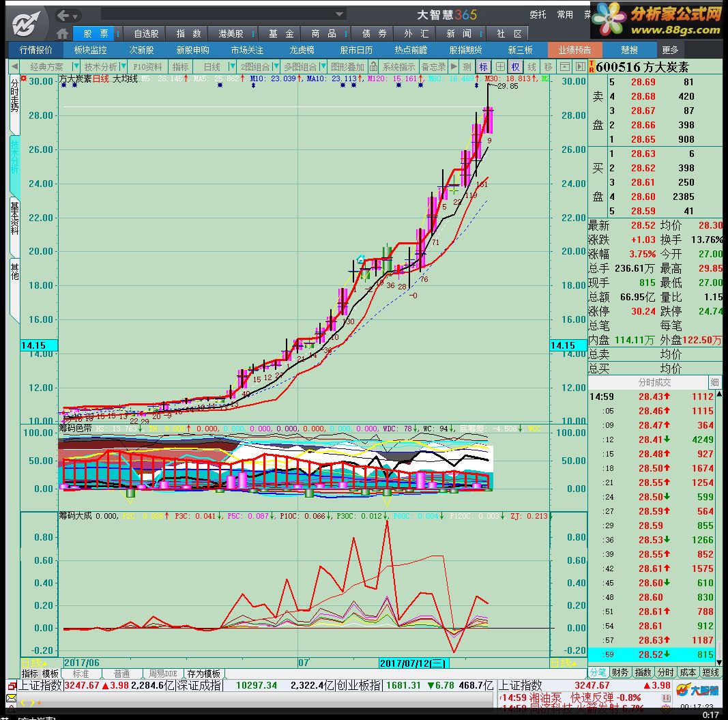Expand the top search box dropdown

click(x=339, y=14)
